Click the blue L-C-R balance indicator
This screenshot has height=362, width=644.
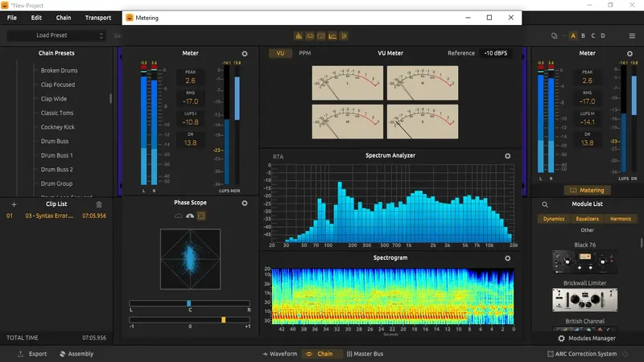click(188, 303)
